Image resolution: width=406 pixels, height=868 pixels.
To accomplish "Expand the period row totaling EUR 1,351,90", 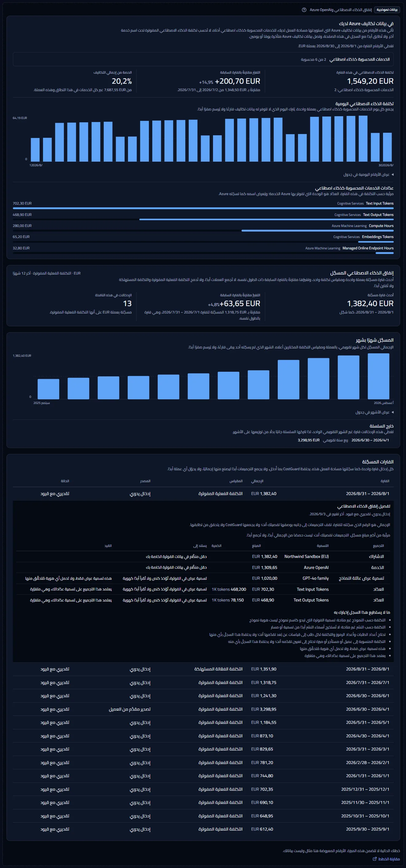I will tap(203, 669).
